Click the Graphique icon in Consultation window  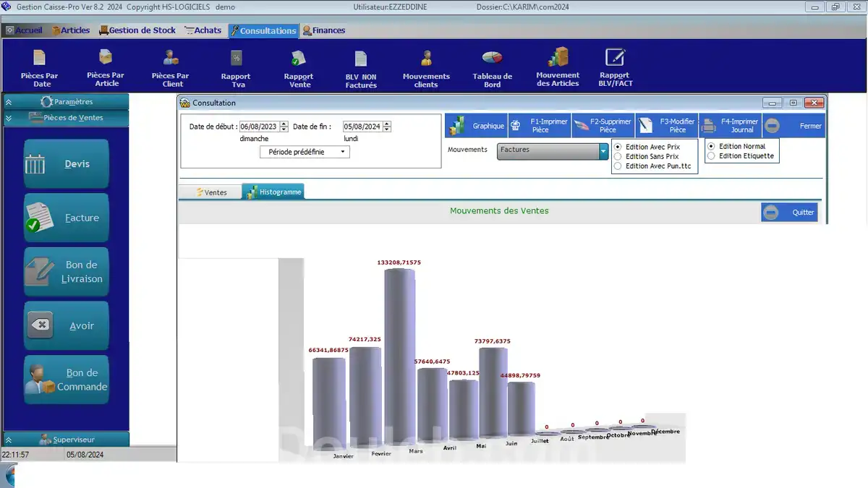[x=476, y=124]
